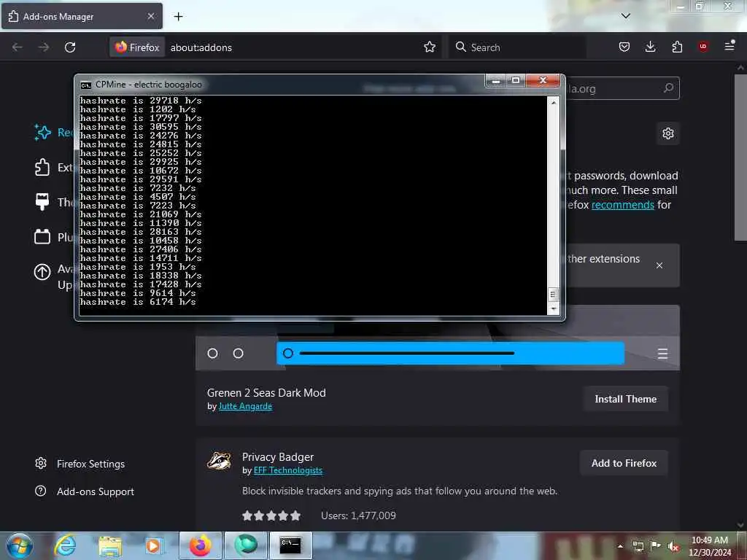
Task: Select the Add-ons Manager tab
Action: [82, 16]
